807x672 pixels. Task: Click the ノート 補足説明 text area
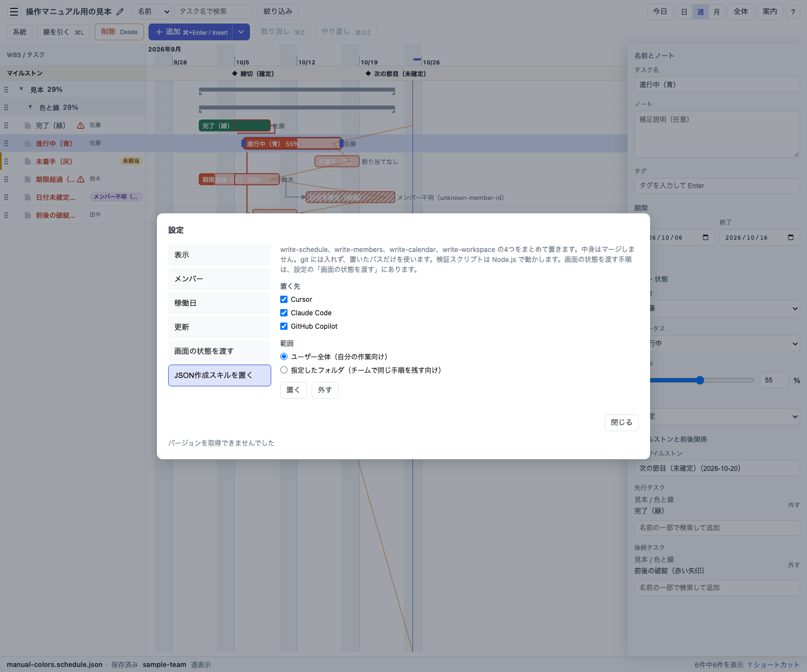(x=717, y=134)
